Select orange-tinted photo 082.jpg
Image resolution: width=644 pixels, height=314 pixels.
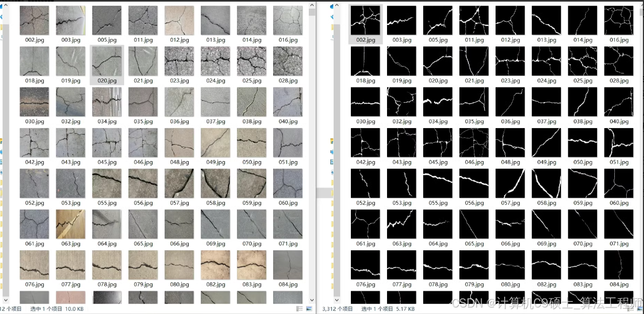pos(215,265)
